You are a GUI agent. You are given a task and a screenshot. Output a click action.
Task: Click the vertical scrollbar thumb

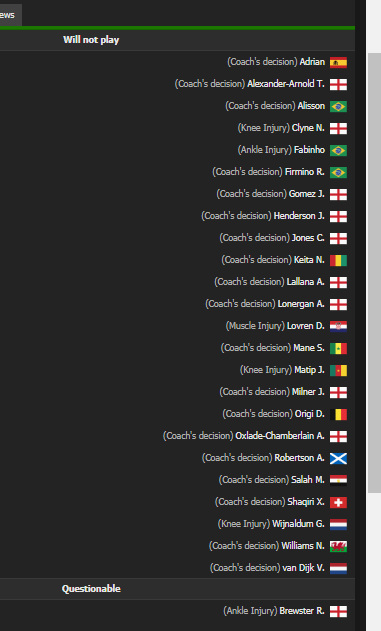[x=374, y=272]
